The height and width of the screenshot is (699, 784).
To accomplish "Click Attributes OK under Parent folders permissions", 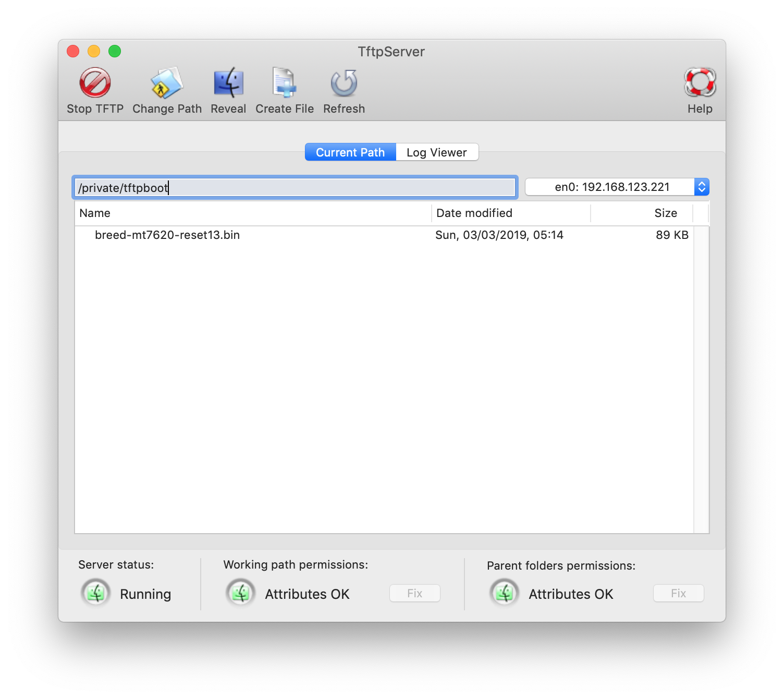I will coord(571,594).
